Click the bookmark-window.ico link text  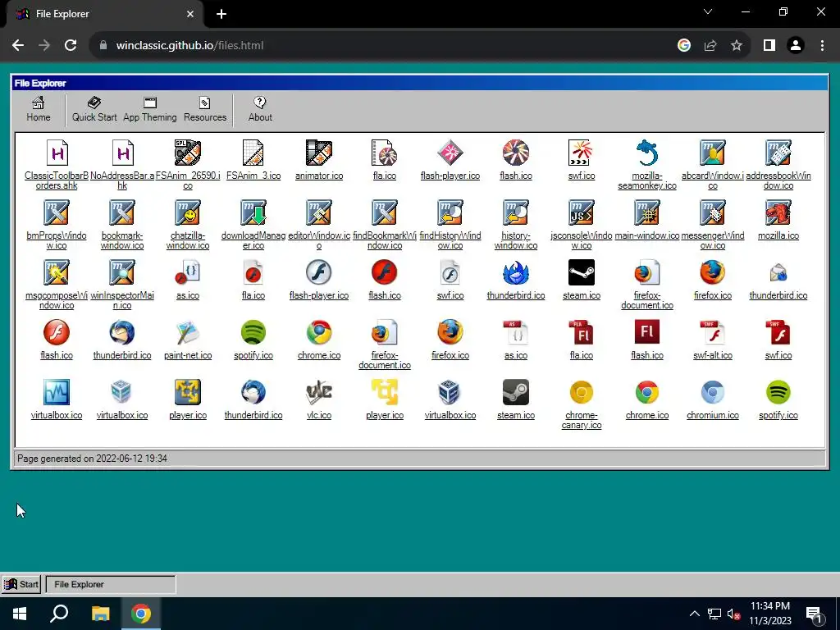click(122, 240)
